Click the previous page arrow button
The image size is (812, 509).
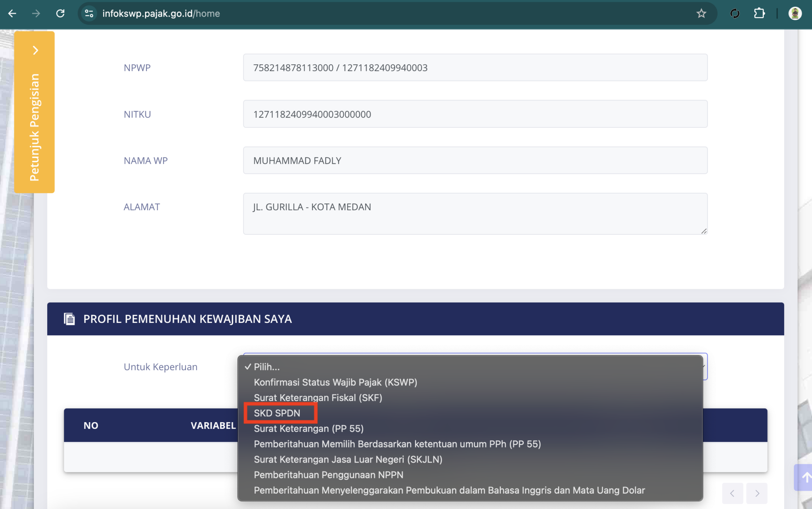pos(732,493)
